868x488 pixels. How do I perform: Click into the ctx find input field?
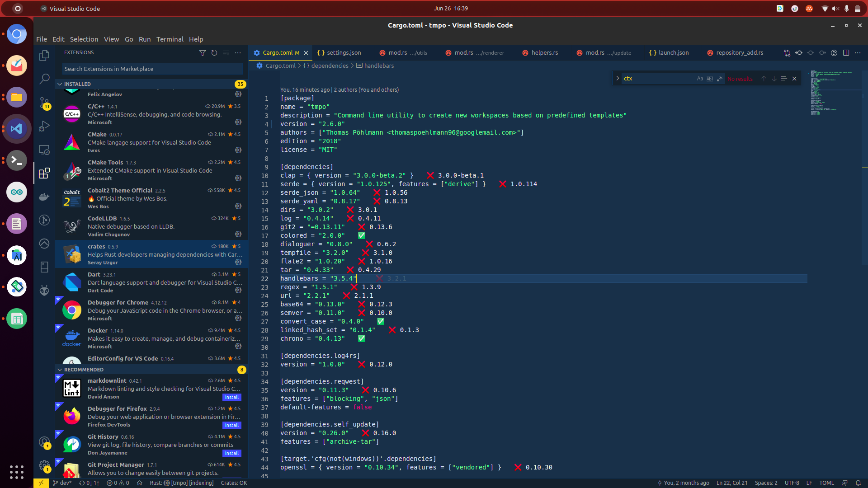658,79
